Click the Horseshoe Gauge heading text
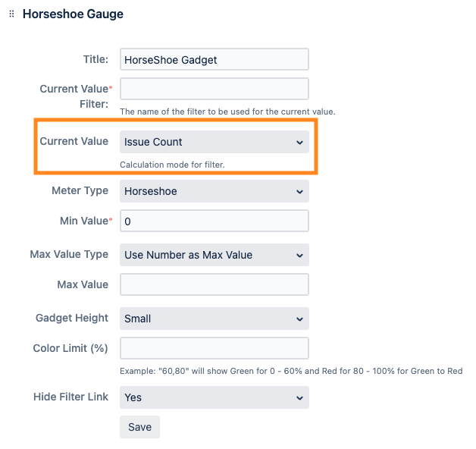 (x=73, y=14)
